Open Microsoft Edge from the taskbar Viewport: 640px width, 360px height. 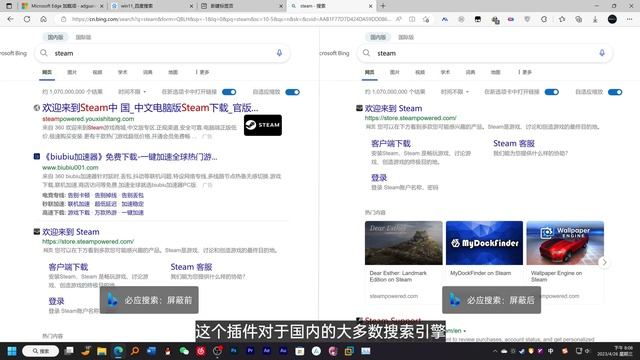pos(118,351)
